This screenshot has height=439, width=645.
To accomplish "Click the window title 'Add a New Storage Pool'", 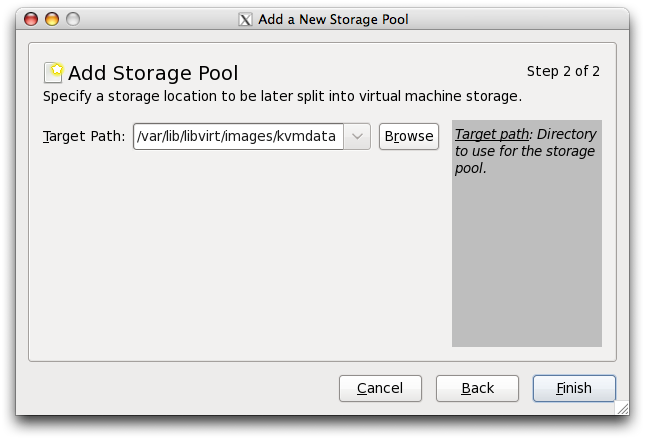I will (x=333, y=19).
